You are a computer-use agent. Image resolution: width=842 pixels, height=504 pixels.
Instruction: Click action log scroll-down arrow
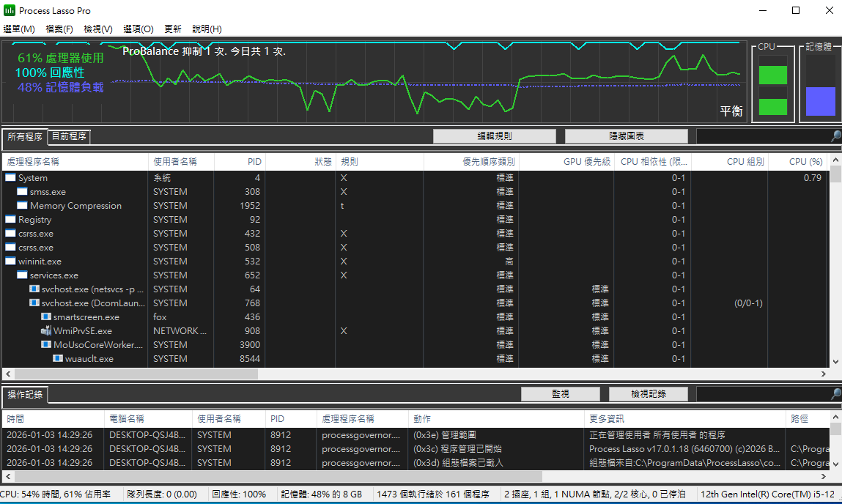point(835,464)
